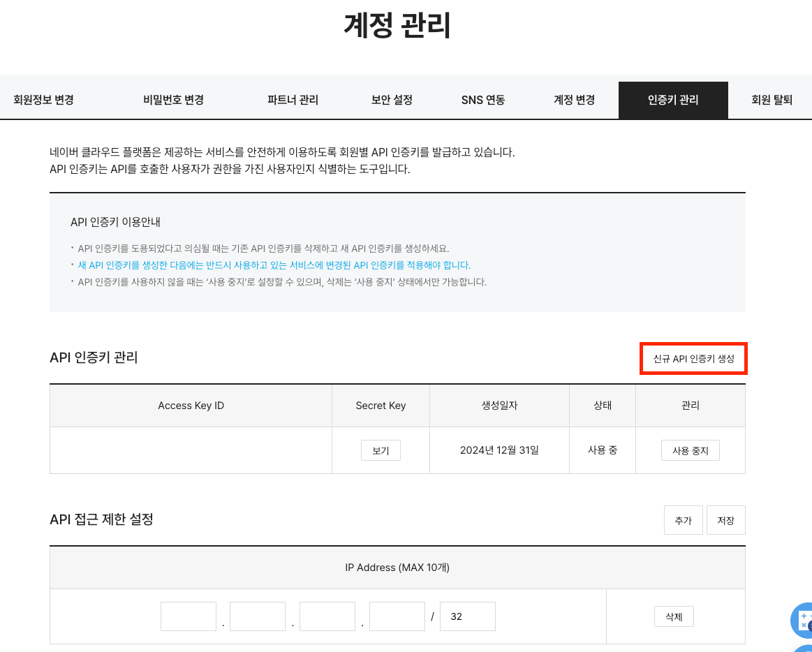The width and height of the screenshot is (812, 652).
Task: Focus the third IP address octet field
Action: click(x=327, y=616)
